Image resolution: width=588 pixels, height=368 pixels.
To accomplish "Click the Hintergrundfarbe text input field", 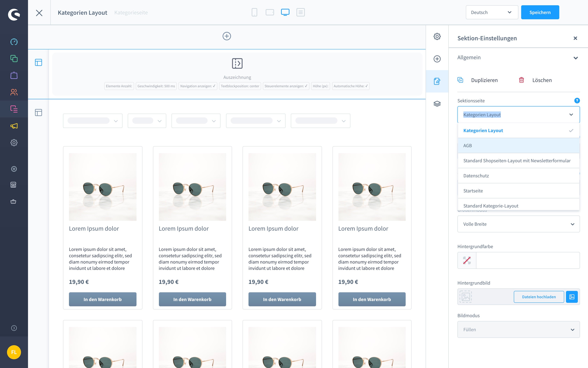I will tap(528, 260).
